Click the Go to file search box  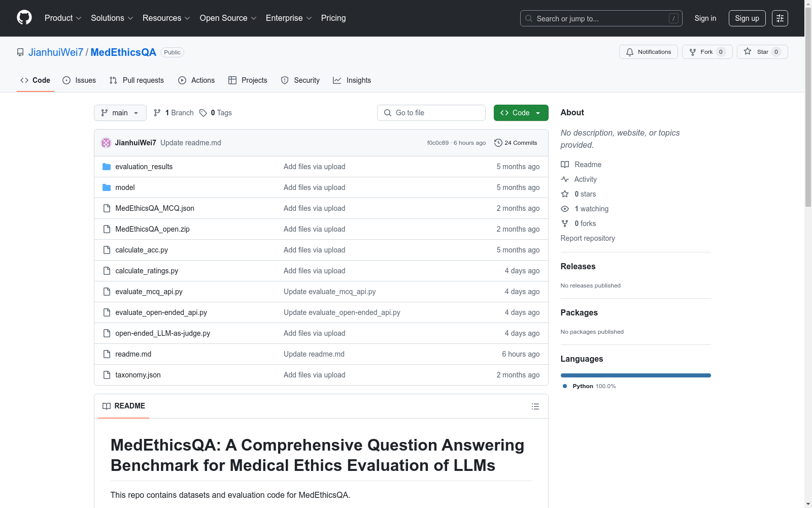click(431, 113)
